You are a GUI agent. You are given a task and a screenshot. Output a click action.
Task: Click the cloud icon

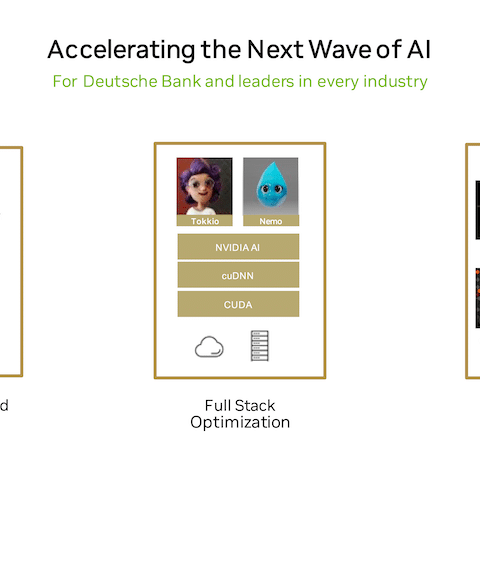pos(209,347)
